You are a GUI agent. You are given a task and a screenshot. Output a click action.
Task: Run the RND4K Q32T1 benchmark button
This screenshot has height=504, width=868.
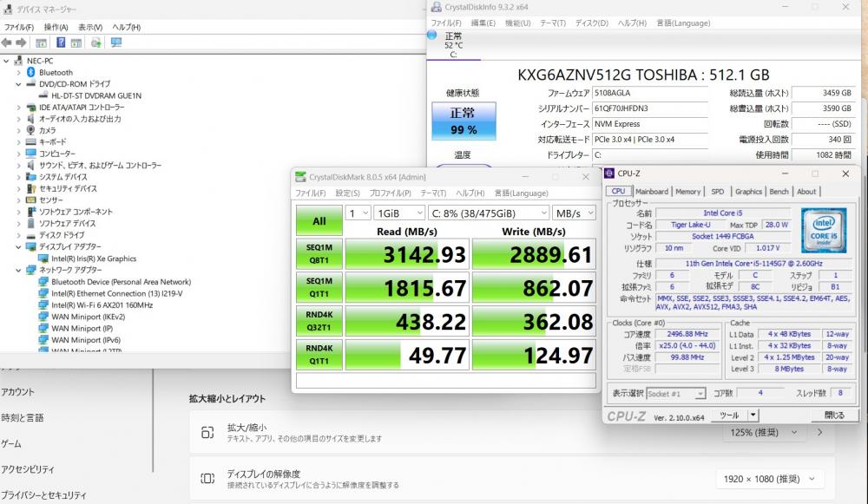coord(319,321)
